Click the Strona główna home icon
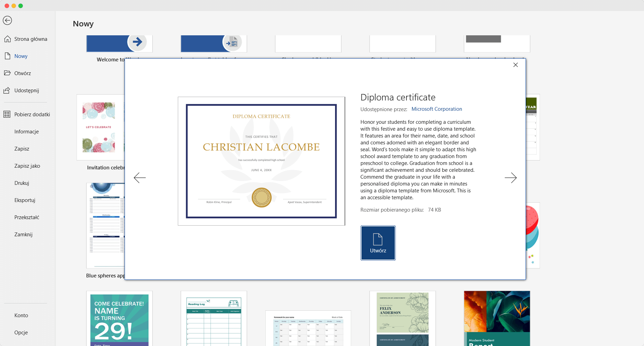 click(7, 39)
